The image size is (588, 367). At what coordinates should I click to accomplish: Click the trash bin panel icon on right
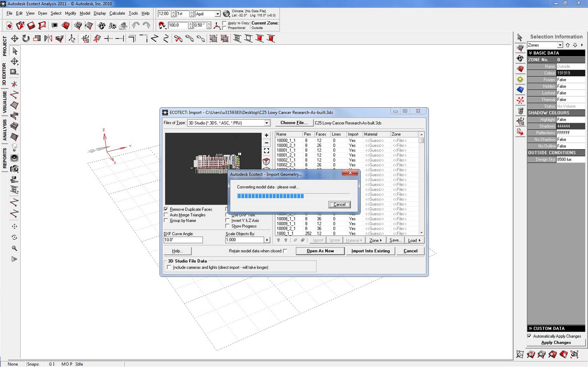pos(520,111)
